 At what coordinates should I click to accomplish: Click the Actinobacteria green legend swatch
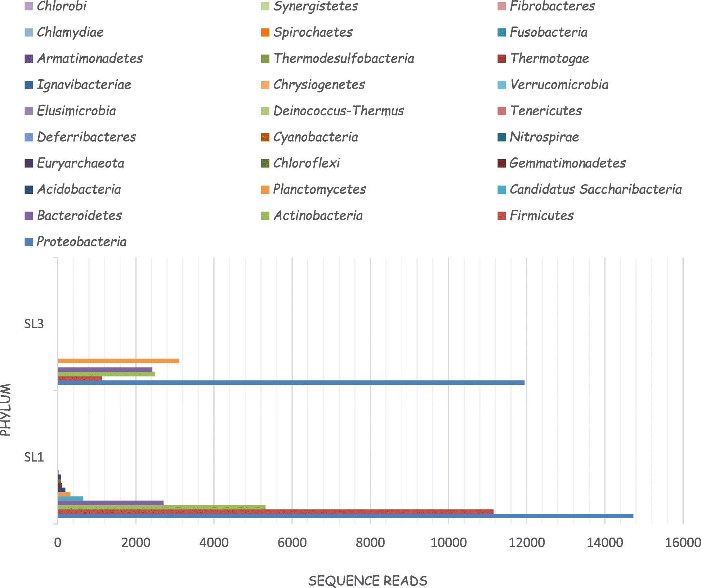pyautogui.click(x=265, y=215)
